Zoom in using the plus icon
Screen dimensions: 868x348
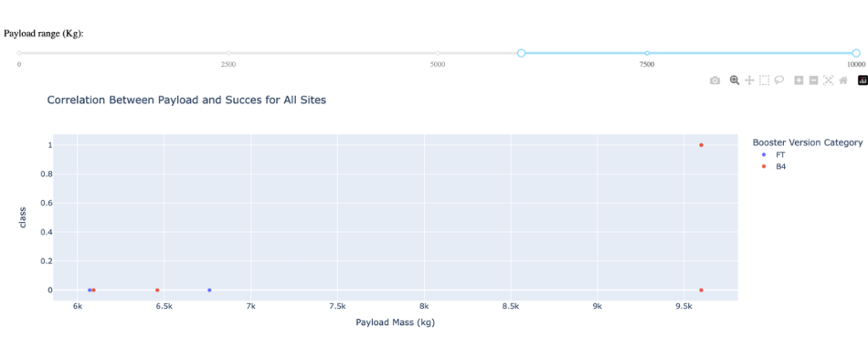coord(798,80)
